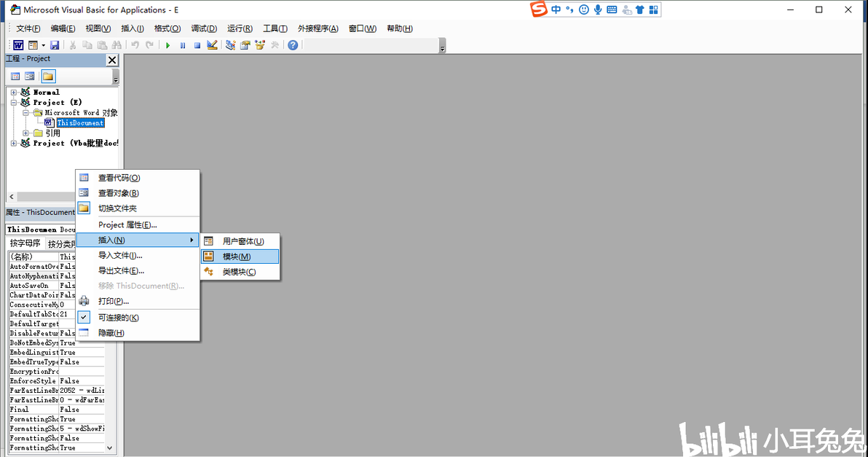Choose 查看对象(B) from context menu

click(138, 192)
